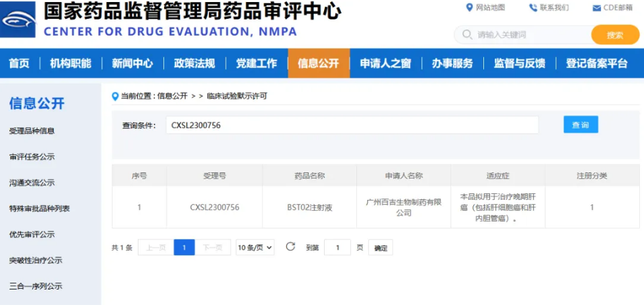This screenshot has width=644, height=307.
Task: Open 联系我们 link
Action: [555, 7]
